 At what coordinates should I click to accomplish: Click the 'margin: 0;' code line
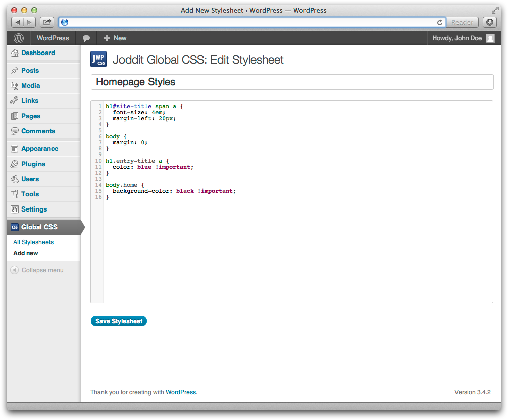point(130,142)
